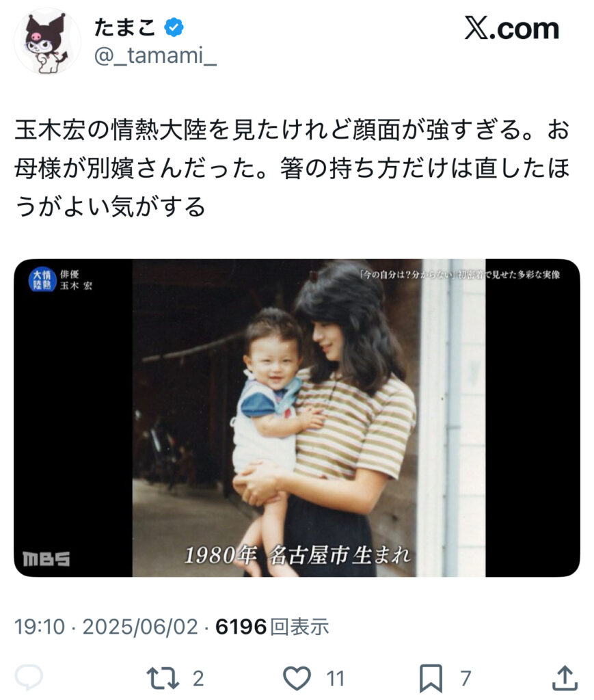Viewport: 594px width, 700px height.
Task: Open the reply speech bubble icon
Action: (x=29, y=678)
